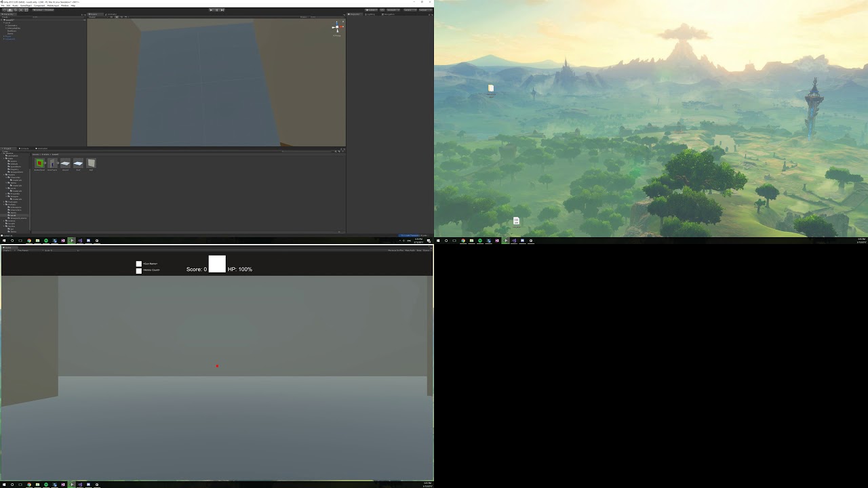Select the Hand tool in Unity toolbar

5,9
